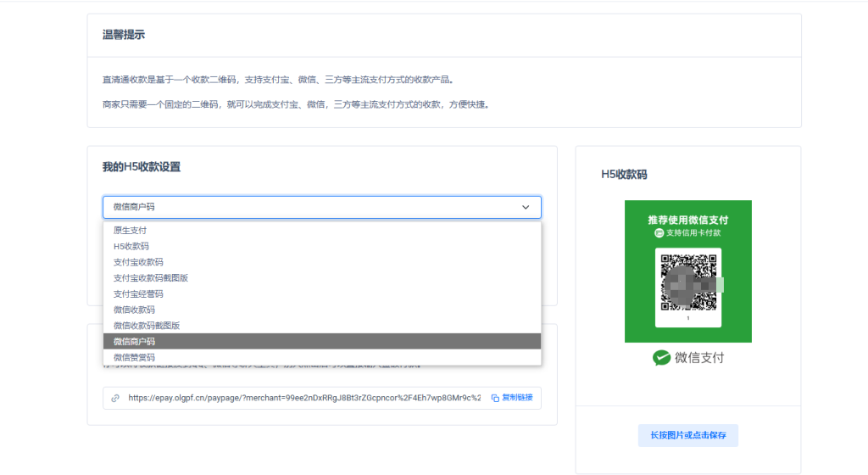Pick 支付宝收款码 in the dropdown
Image resolution: width=868 pixels, height=475 pixels.
(x=321, y=262)
